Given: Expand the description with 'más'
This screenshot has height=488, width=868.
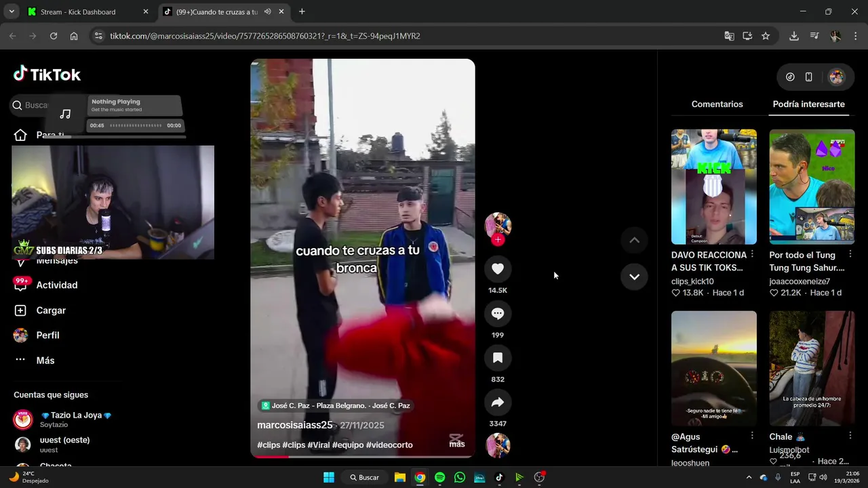Looking at the screenshot, I should [457, 444].
